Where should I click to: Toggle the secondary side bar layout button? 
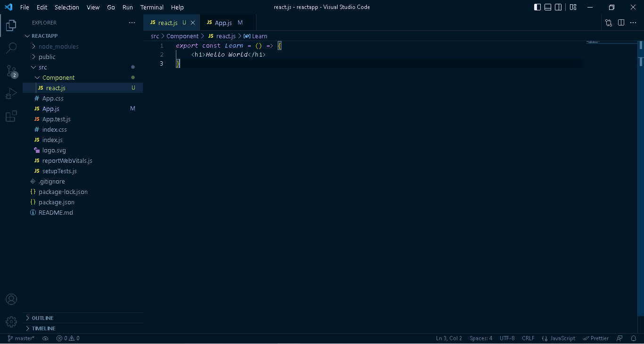click(558, 7)
